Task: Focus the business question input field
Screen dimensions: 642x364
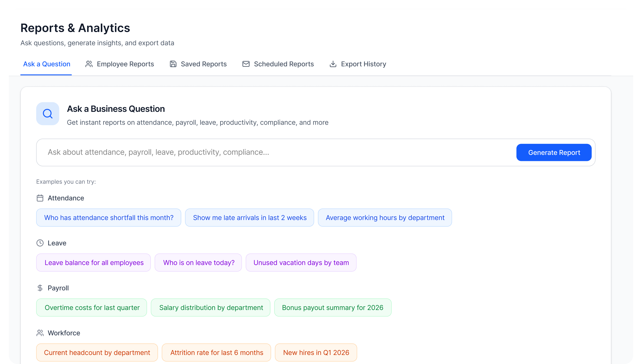Action: point(275,152)
